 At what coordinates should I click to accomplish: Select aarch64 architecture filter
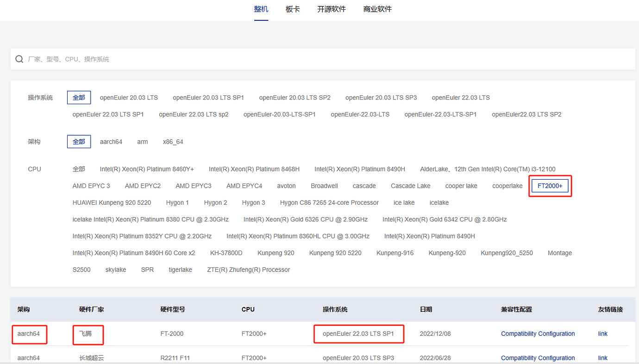click(111, 141)
